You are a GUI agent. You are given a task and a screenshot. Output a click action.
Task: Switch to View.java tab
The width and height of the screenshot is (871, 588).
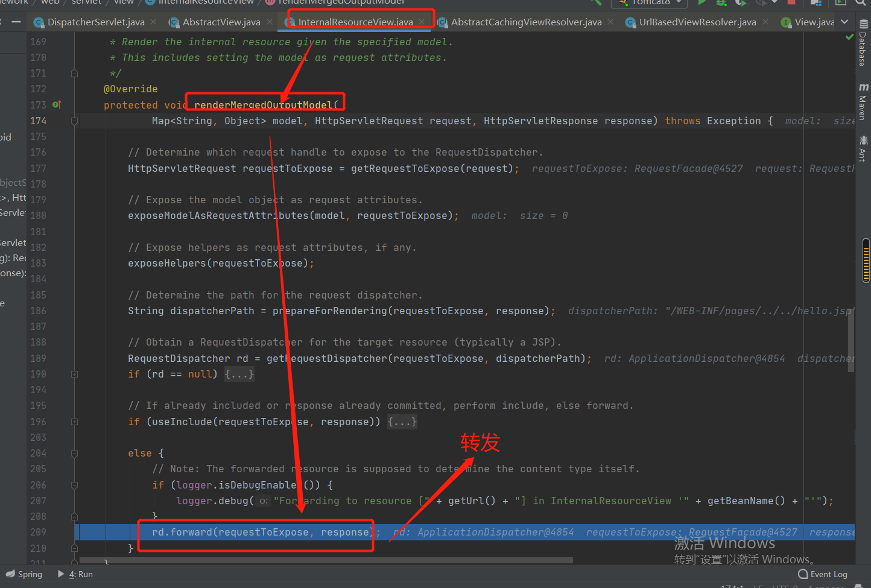pyautogui.click(x=808, y=22)
